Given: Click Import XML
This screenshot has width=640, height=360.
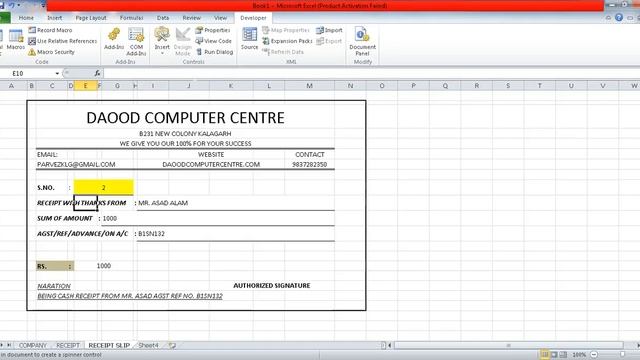Looking at the screenshot, I should coord(329,30).
